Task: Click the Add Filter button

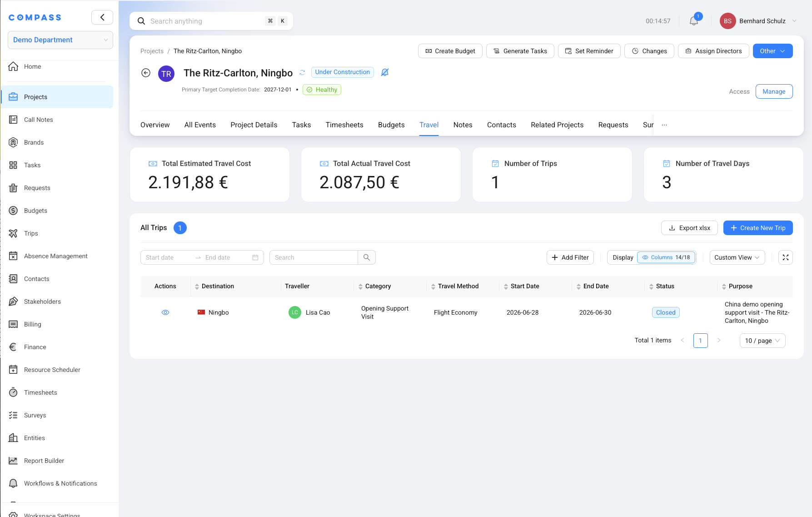Action: [570, 257]
